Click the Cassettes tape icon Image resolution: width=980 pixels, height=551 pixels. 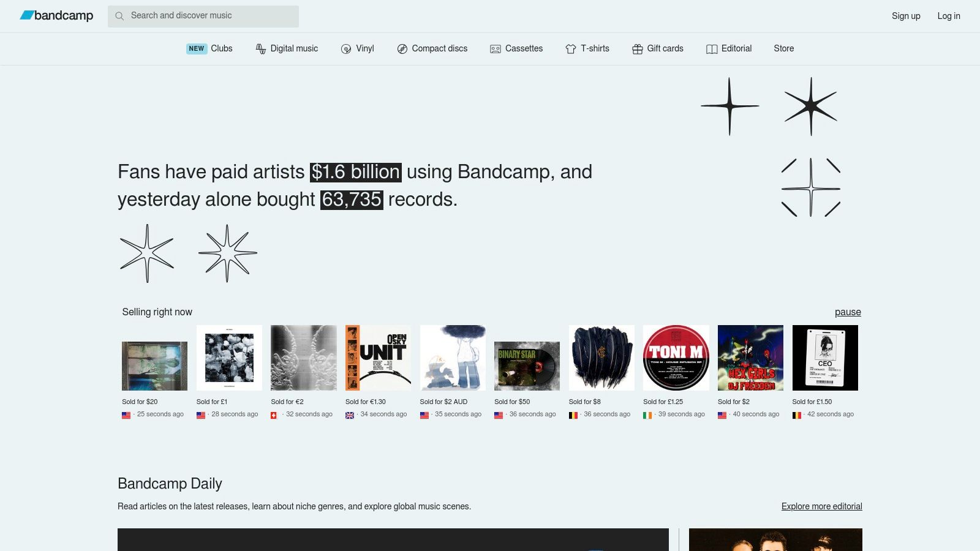point(494,48)
